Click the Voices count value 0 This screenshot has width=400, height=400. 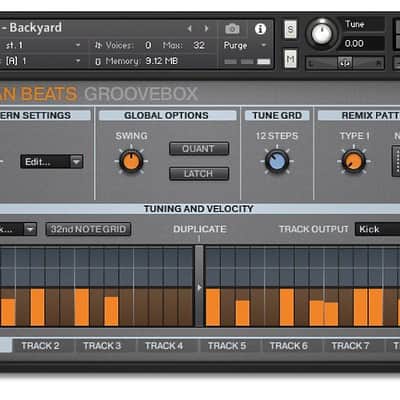point(148,45)
